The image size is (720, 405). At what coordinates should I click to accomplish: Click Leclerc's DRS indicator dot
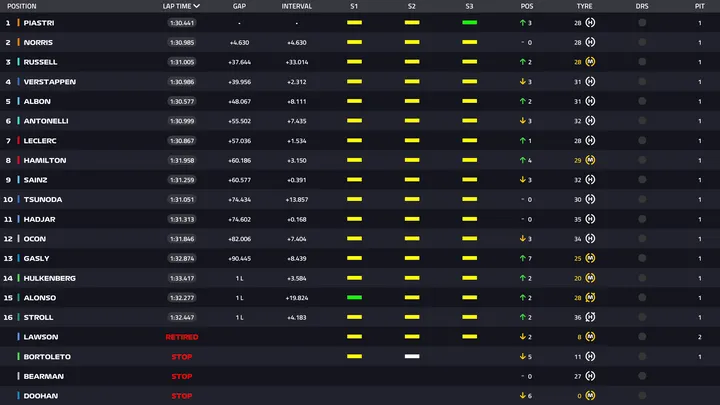pyautogui.click(x=642, y=141)
